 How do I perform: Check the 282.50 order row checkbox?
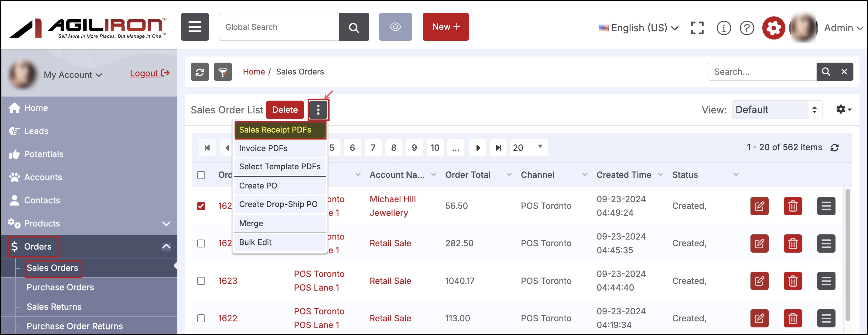[201, 243]
